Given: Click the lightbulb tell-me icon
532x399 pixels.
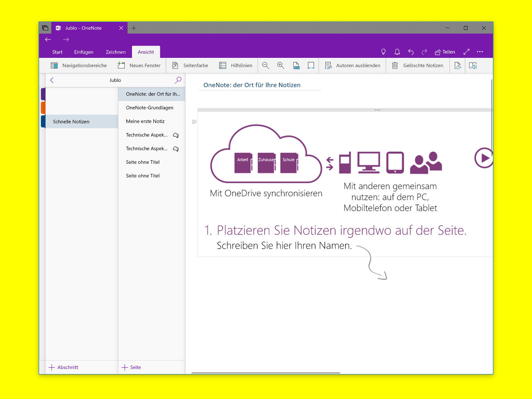Looking at the screenshot, I should click(x=383, y=52).
